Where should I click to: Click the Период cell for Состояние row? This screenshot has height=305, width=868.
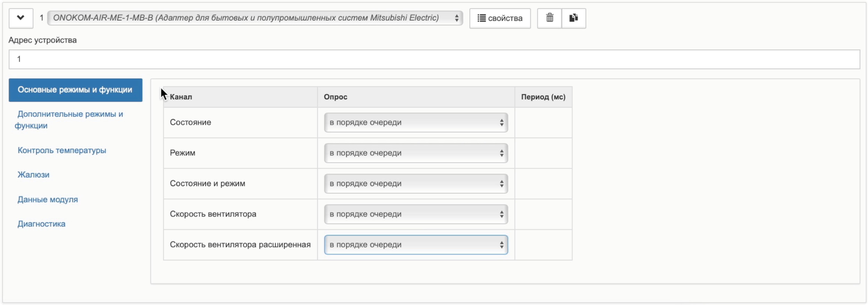(x=543, y=123)
